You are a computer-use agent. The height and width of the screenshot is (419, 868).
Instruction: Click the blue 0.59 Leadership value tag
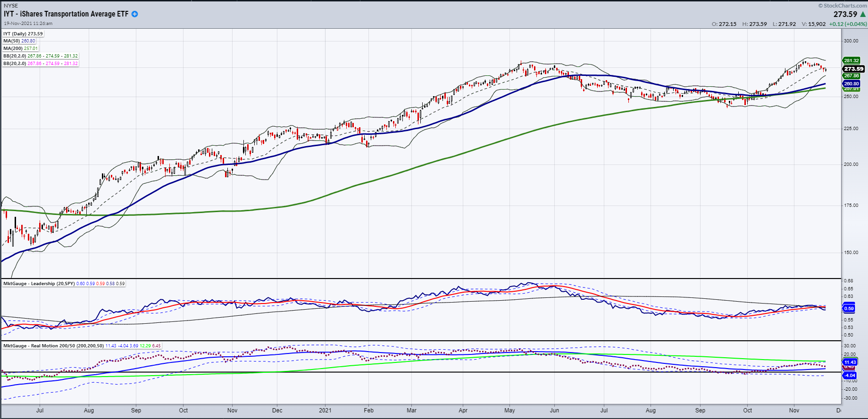(x=849, y=309)
